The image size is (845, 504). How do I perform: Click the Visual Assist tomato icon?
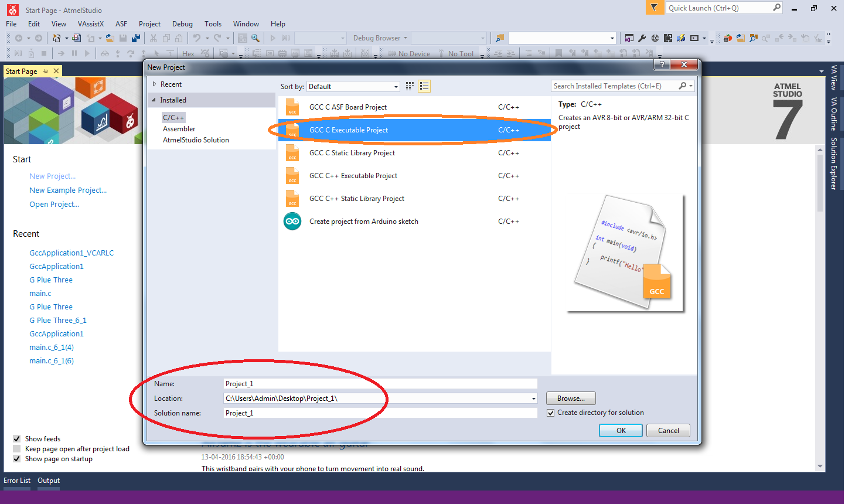(x=728, y=38)
